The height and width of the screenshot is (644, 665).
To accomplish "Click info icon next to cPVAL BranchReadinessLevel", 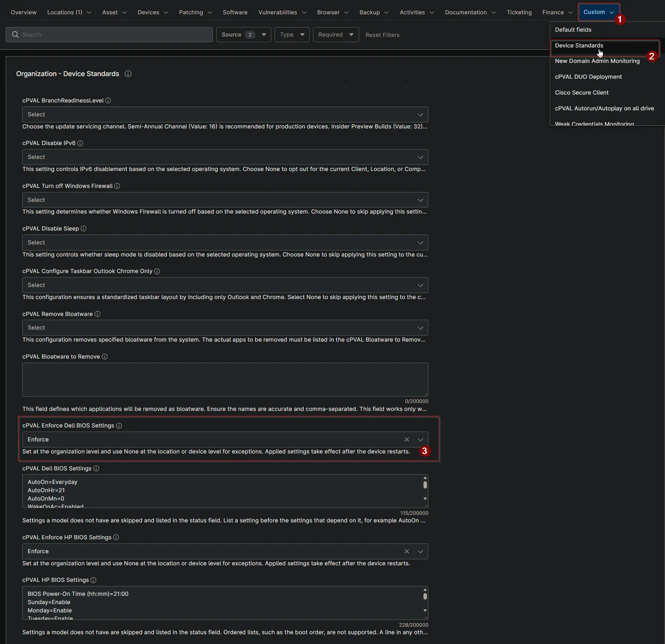I will (x=108, y=101).
